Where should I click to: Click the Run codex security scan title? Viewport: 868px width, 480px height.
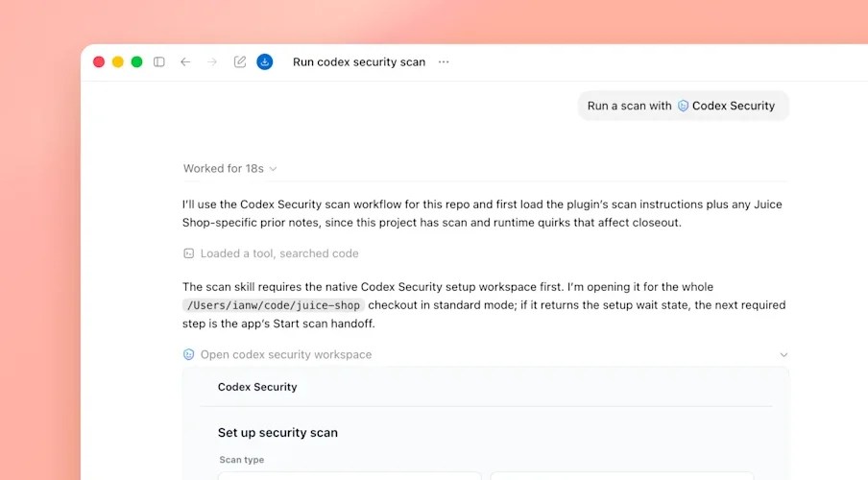(359, 62)
